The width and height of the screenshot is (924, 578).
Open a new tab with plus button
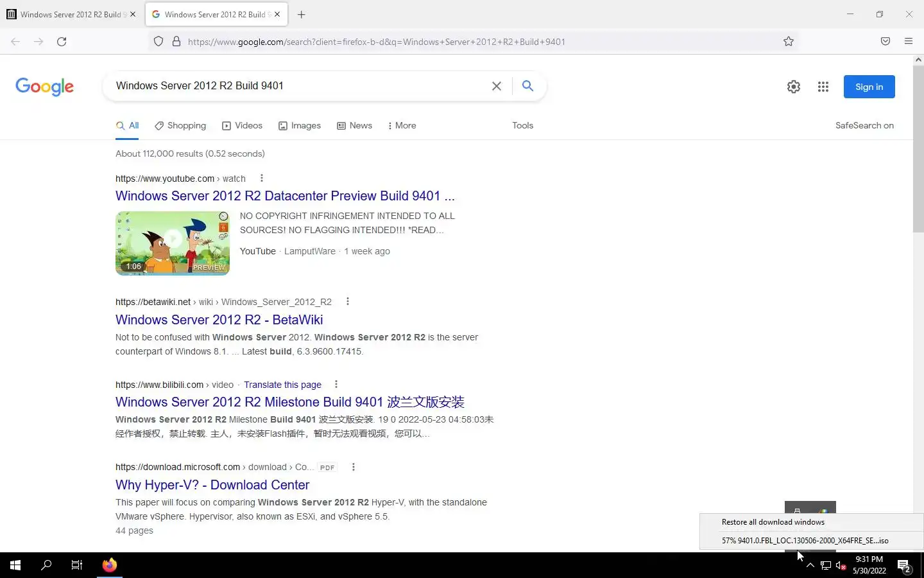pyautogui.click(x=302, y=14)
